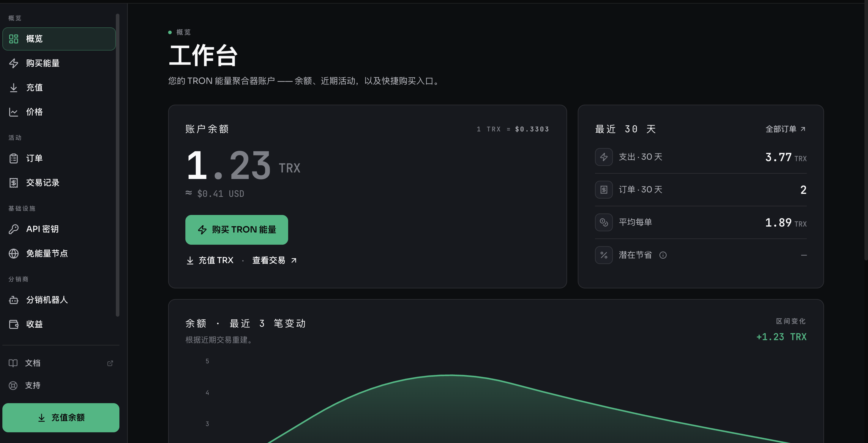Click the 支持 lifebuoy icon
Viewport: 868px width, 443px height.
(x=13, y=385)
